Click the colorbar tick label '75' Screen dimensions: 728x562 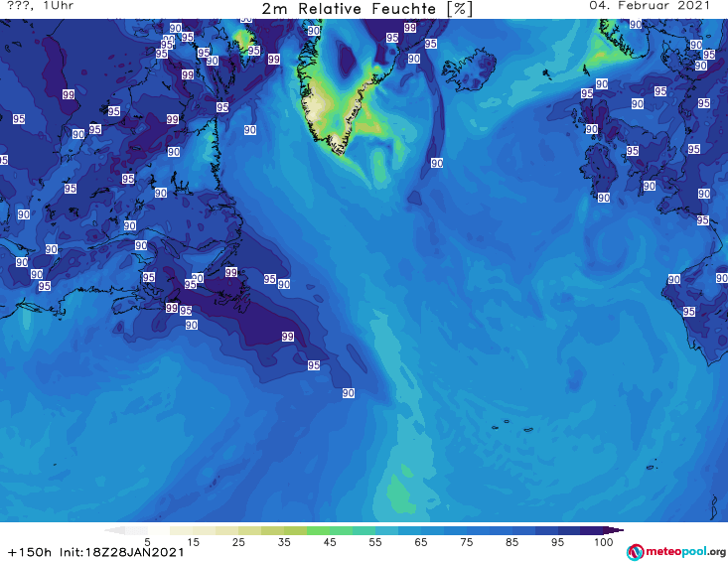[x=467, y=542]
